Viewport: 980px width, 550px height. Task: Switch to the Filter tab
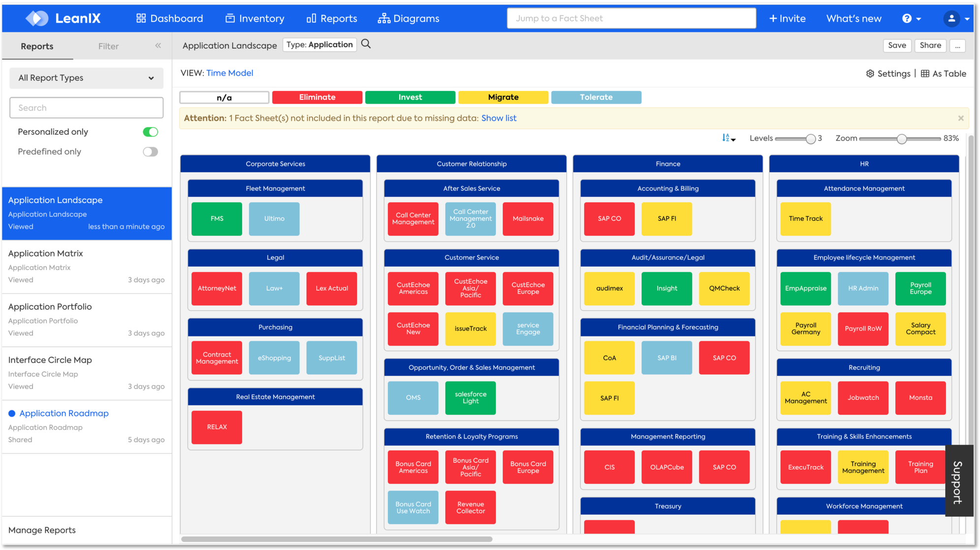pyautogui.click(x=108, y=46)
